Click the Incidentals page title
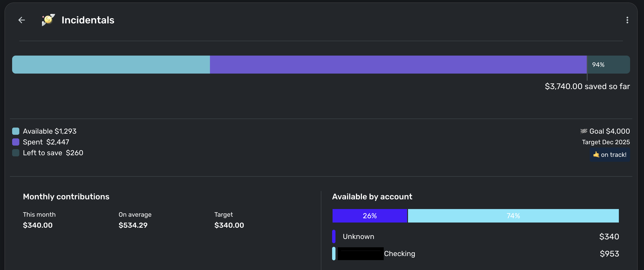Image resolution: width=644 pixels, height=270 pixels. (88, 20)
